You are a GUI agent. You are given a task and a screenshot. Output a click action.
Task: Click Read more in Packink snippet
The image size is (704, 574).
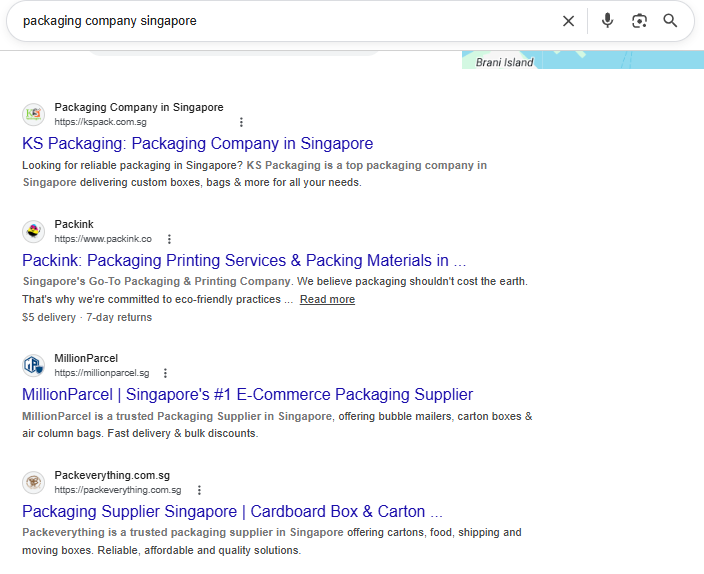327,300
